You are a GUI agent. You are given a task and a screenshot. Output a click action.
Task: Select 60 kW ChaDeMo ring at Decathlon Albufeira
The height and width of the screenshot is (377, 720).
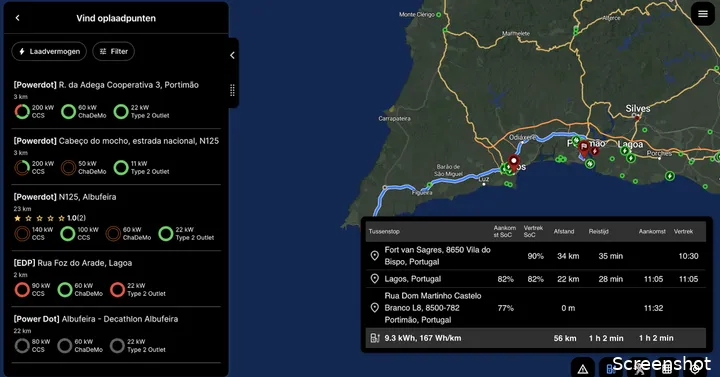click(x=65, y=346)
